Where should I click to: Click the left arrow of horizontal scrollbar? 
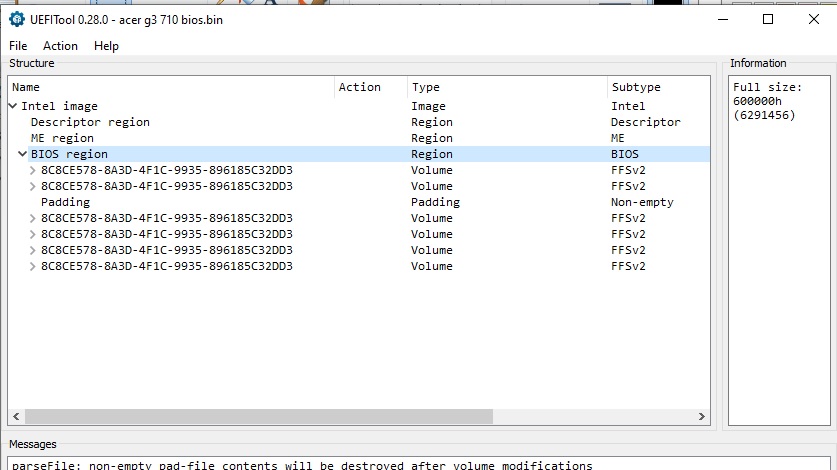click(16, 416)
